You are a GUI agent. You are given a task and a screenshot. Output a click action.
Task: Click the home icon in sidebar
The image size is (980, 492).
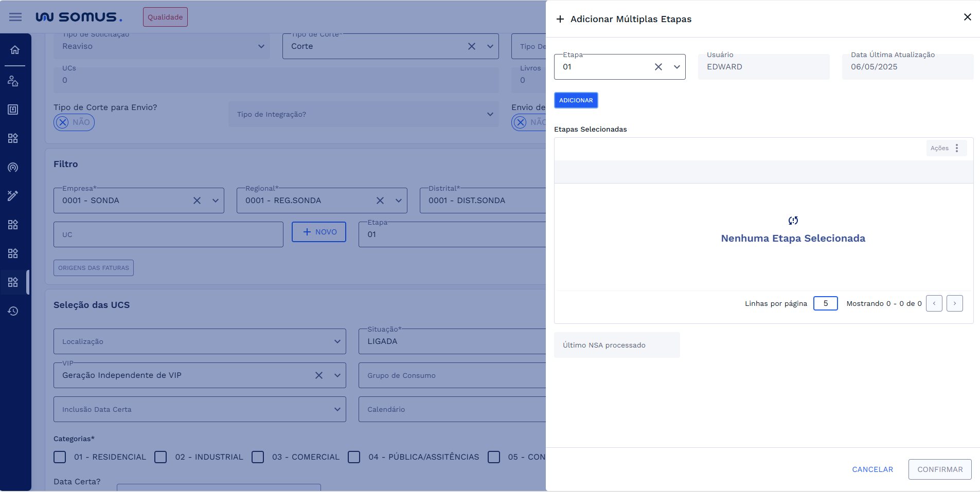[x=15, y=50]
